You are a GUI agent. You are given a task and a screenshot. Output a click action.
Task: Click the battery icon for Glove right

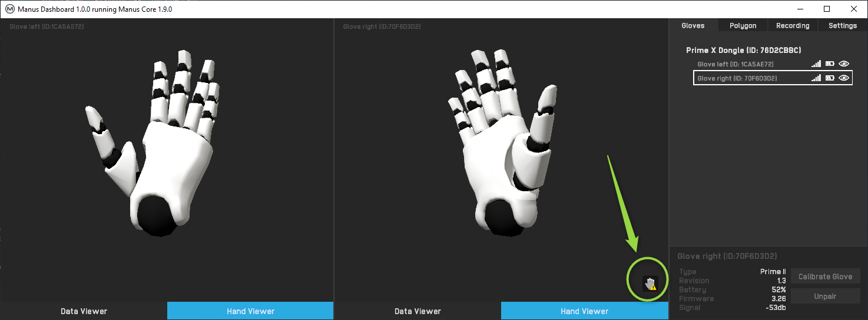click(x=830, y=78)
